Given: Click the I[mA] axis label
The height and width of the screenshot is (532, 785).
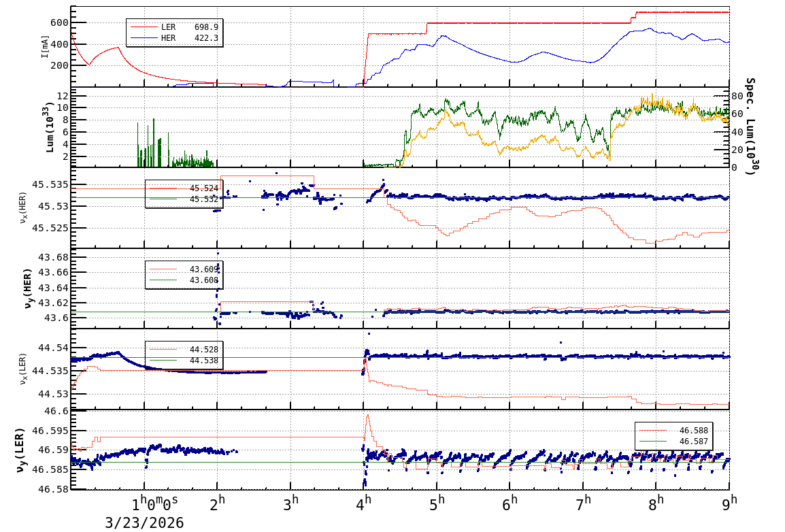Looking at the screenshot, I should 46,46.
